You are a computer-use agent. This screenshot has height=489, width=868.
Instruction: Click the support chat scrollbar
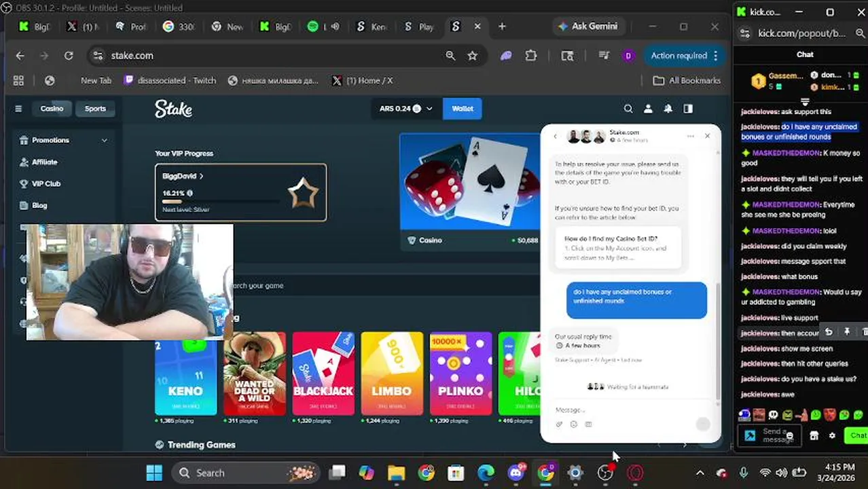click(x=717, y=340)
